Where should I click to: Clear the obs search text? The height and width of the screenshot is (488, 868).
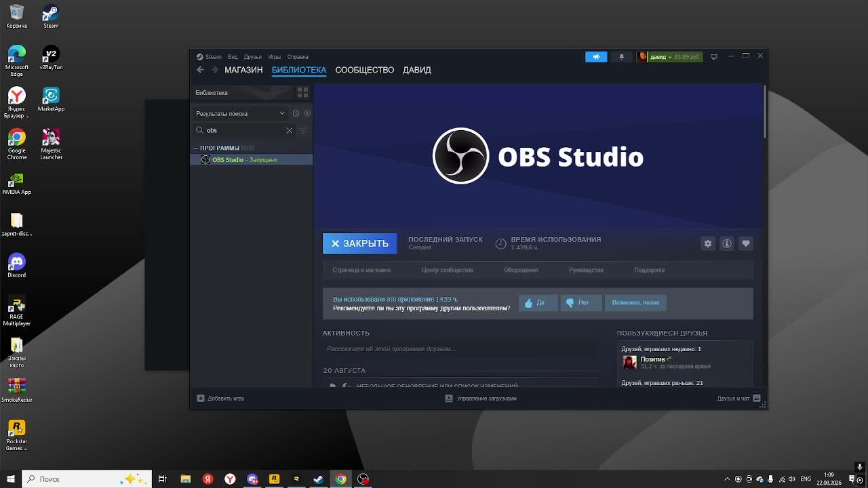[289, 130]
